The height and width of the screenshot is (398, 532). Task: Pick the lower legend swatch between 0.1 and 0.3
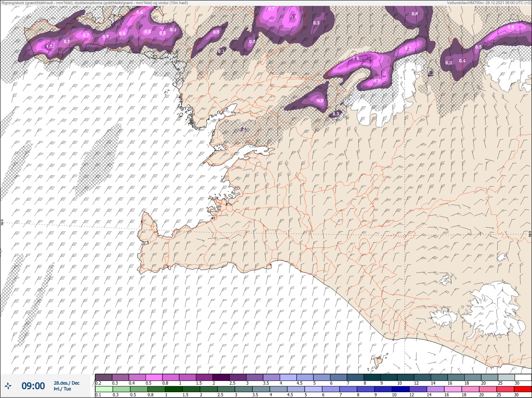click(103, 389)
